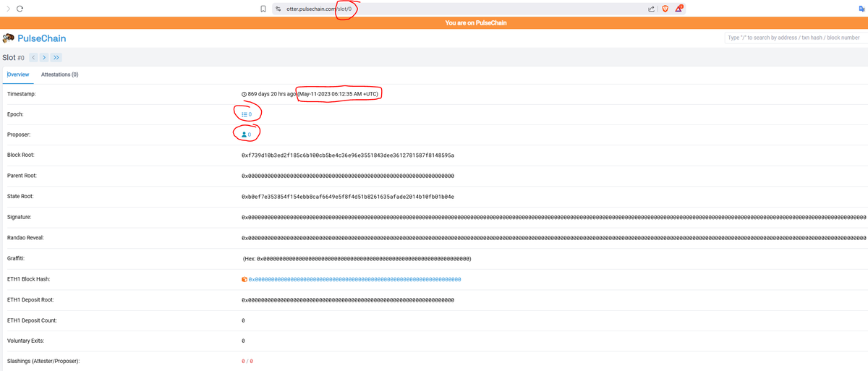The height and width of the screenshot is (371, 868).
Task: Click the 'Timestamp:' label
Action: pos(21,94)
